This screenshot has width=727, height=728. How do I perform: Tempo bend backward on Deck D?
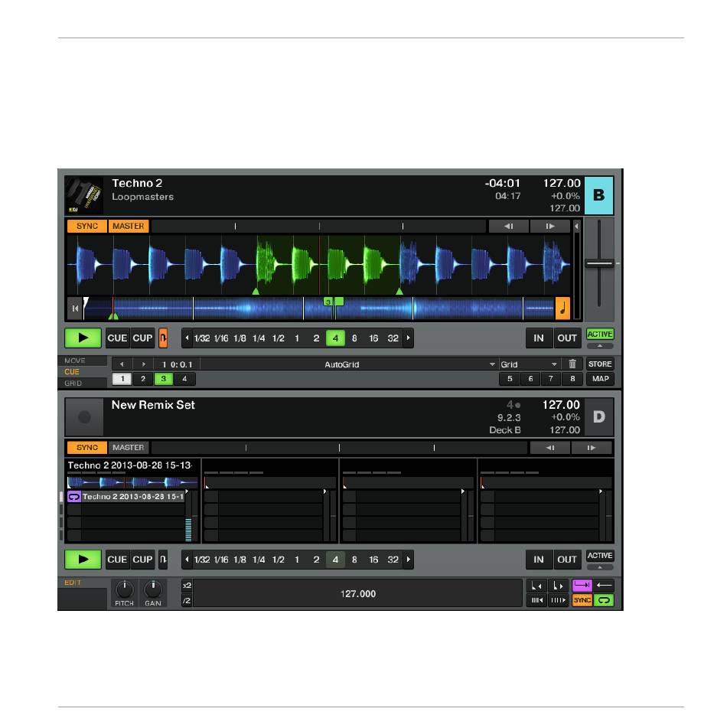point(550,448)
